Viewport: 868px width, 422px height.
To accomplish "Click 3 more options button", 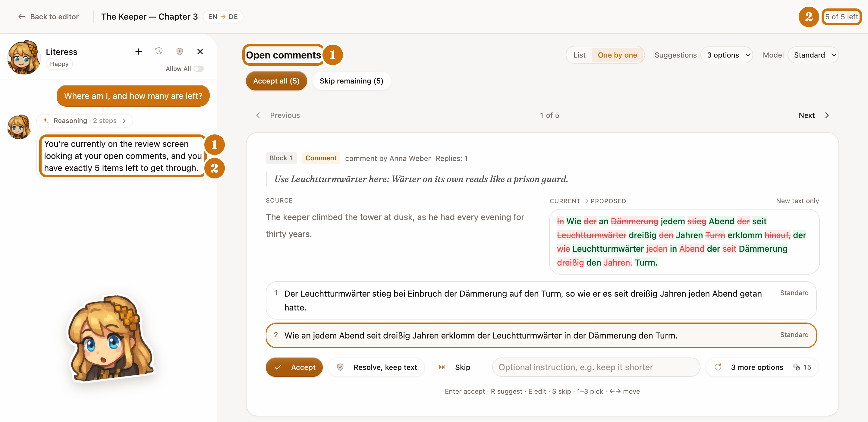I will tap(762, 367).
